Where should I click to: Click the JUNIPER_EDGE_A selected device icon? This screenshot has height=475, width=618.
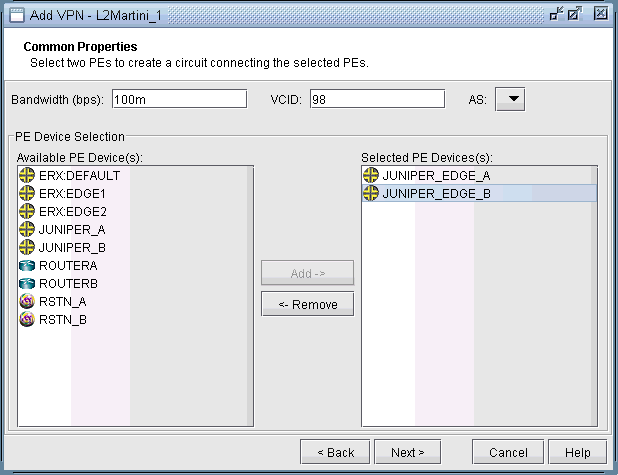371,175
